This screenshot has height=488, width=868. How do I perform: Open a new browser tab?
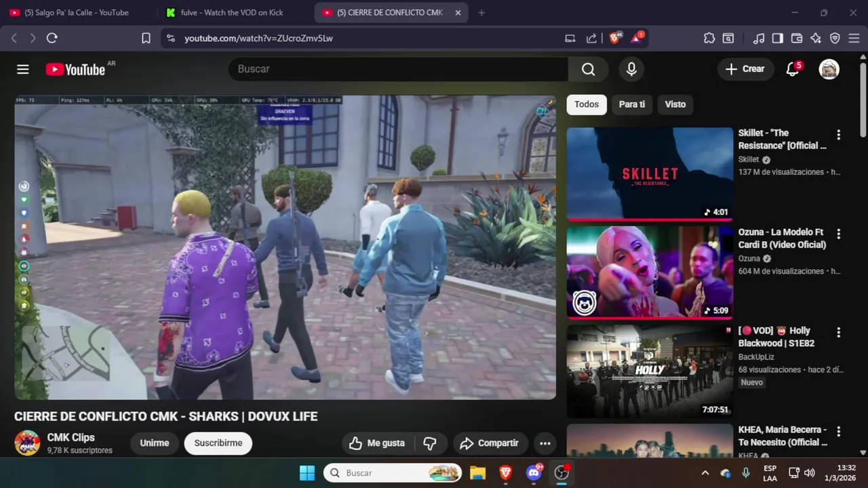tap(481, 12)
